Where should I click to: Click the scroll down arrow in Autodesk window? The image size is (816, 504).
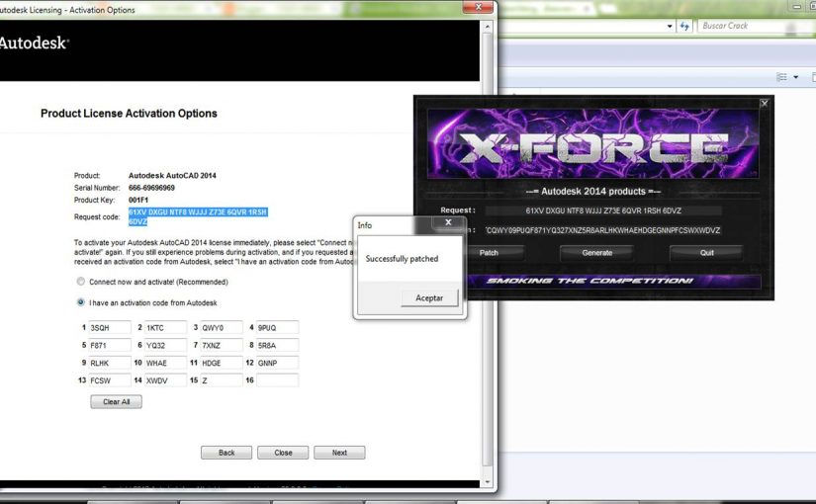(x=487, y=481)
